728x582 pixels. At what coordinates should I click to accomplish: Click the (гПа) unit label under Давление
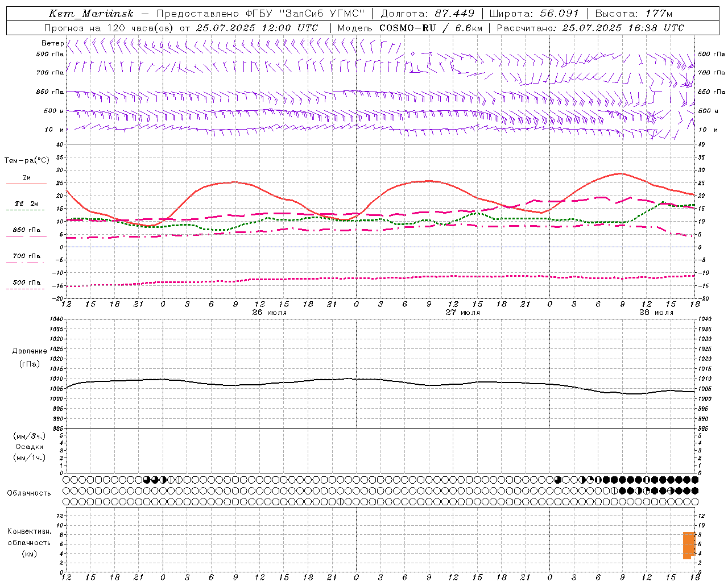(29, 364)
